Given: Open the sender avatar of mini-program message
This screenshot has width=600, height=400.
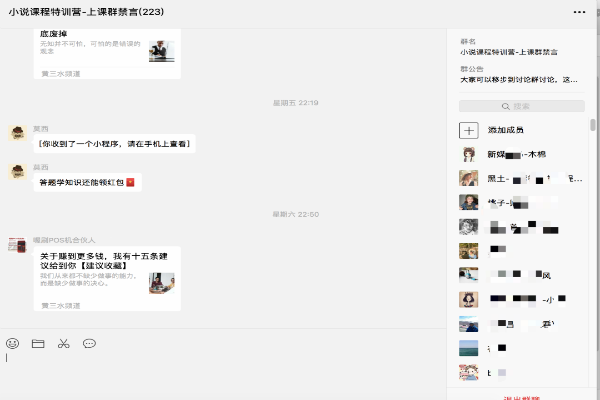Looking at the screenshot, I should coord(17,134).
